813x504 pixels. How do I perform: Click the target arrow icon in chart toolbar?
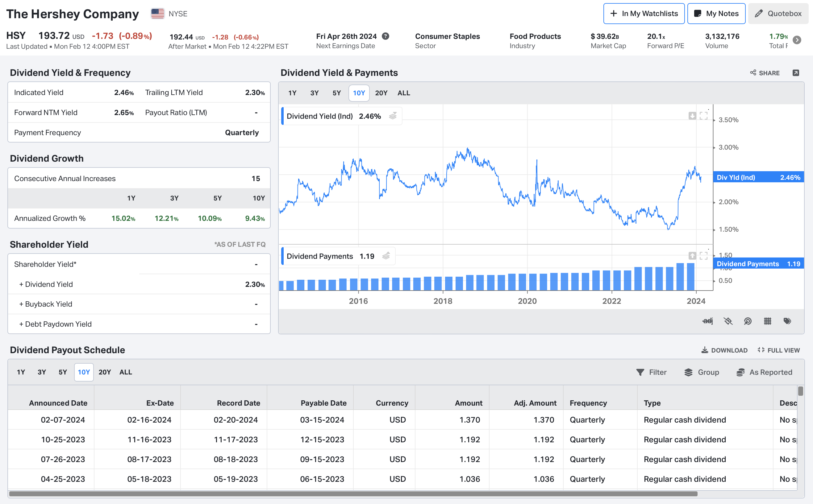pos(748,321)
